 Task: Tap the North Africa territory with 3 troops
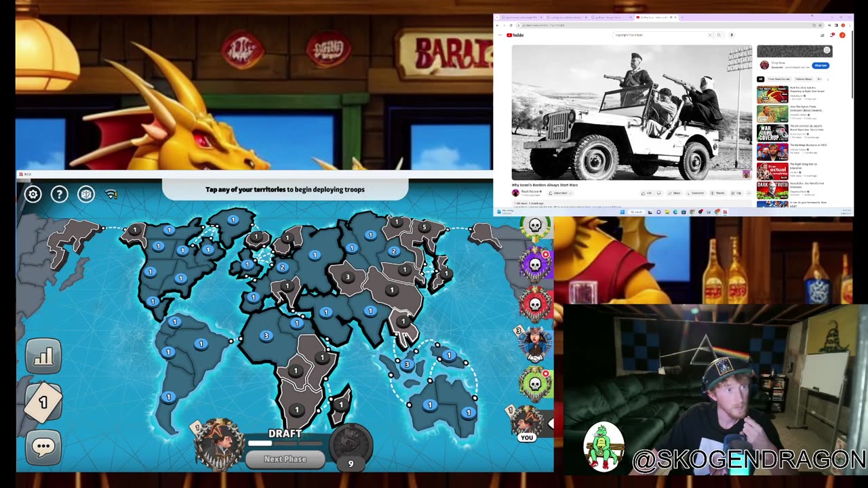click(266, 335)
